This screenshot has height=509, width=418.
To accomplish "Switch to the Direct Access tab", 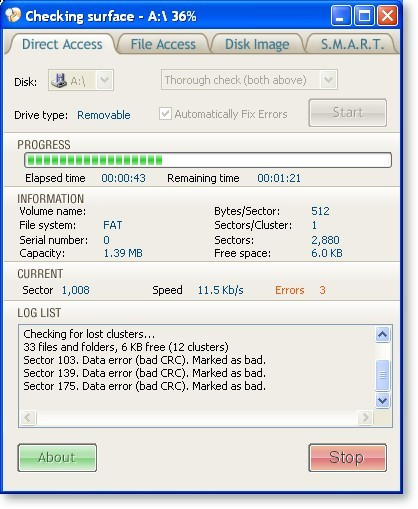I will click(62, 44).
